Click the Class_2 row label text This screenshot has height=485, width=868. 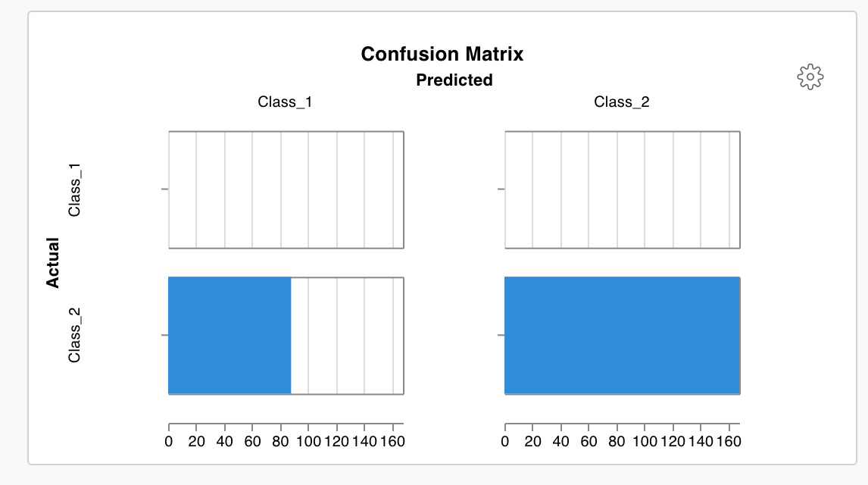pyautogui.click(x=73, y=332)
